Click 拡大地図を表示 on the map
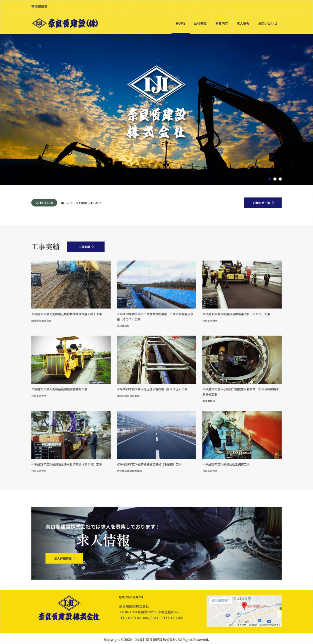Image resolution: width=313 pixels, height=644 pixels. 220,600
